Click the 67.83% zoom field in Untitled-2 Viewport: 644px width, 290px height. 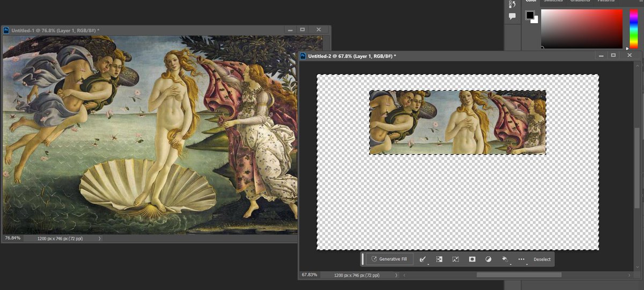(310, 274)
